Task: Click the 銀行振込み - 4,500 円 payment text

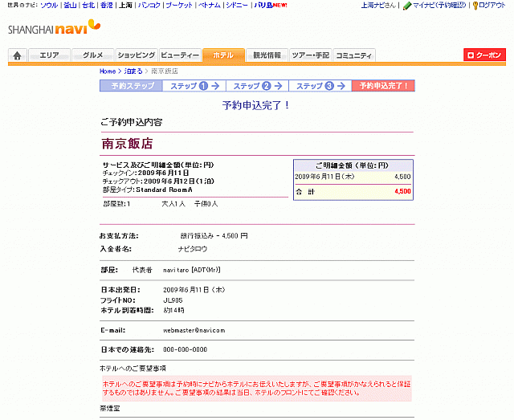Action: [x=214, y=236]
